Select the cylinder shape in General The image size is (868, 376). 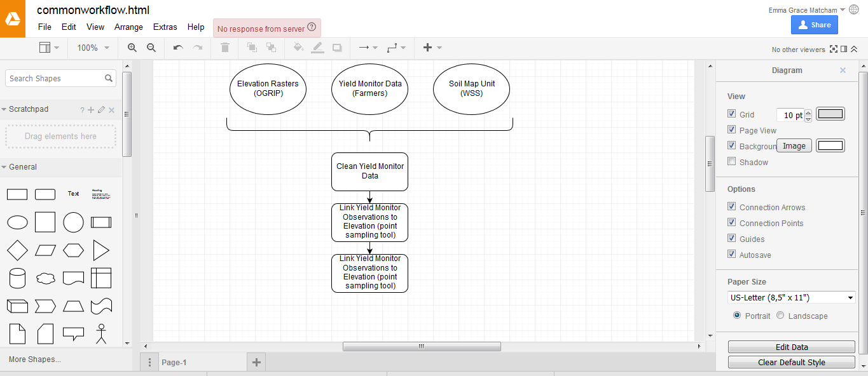pos(17,278)
